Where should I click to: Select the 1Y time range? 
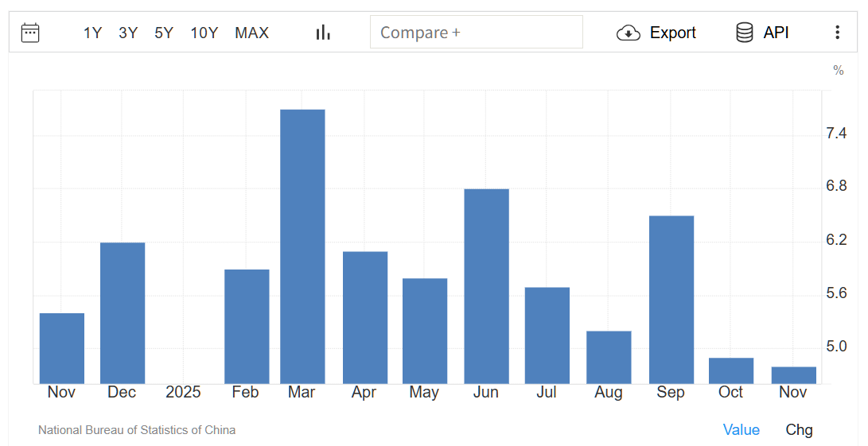(x=92, y=33)
